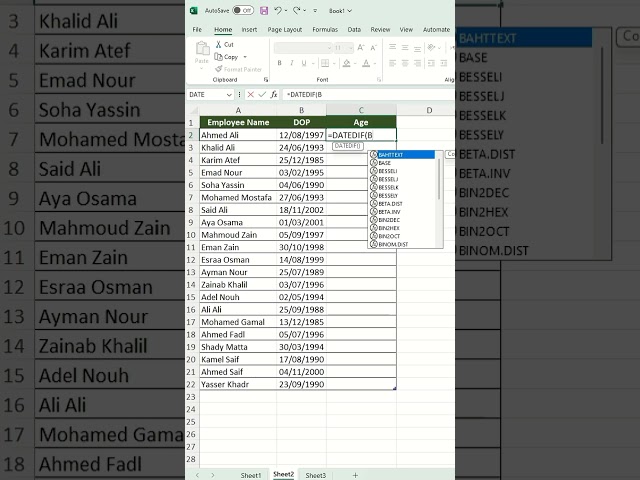Click the Paste clipboard icon

202,49
